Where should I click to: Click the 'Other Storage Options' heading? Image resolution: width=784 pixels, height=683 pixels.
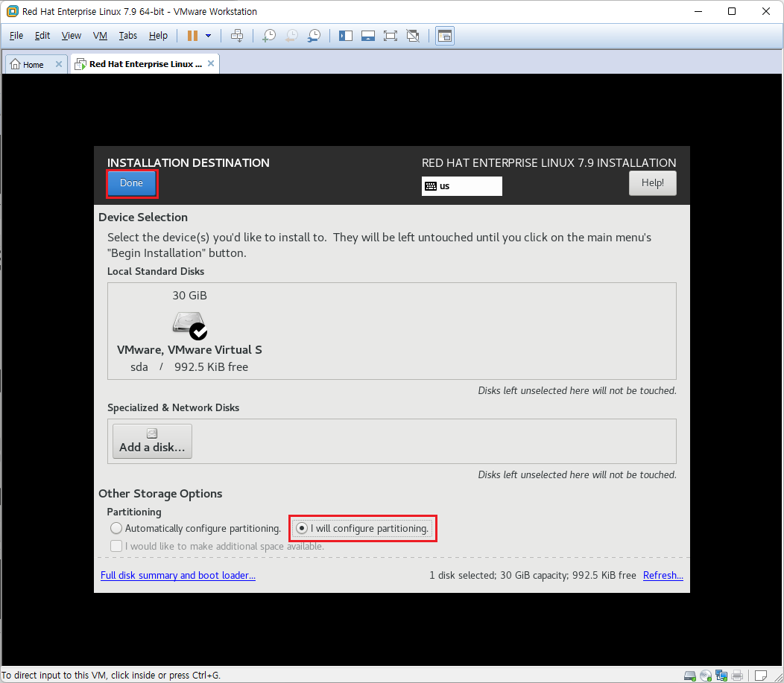[x=160, y=494]
